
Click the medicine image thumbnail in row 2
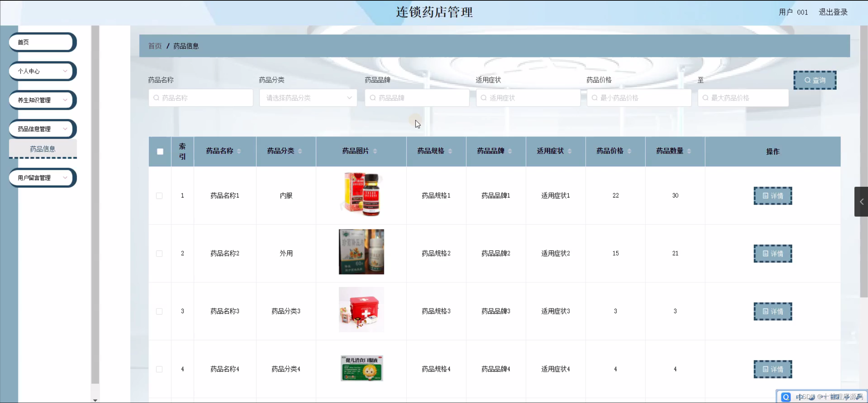coord(361,252)
